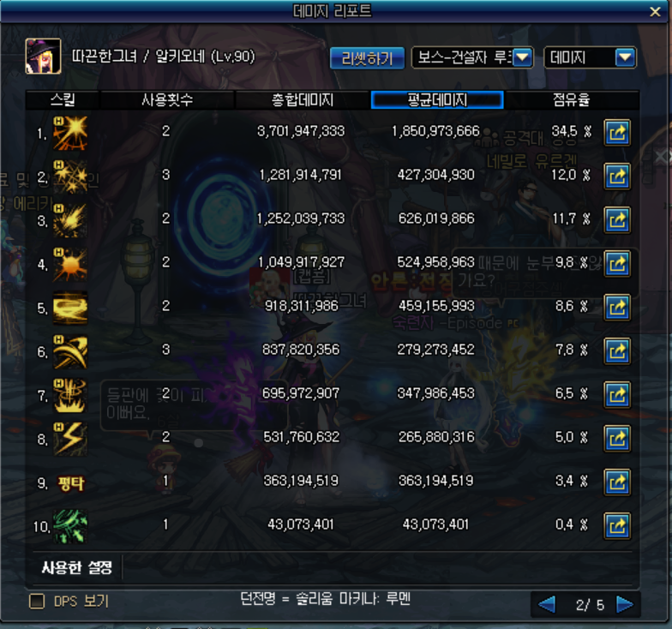Sort by 사용횟수 column header
Image resolution: width=672 pixels, height=629 pixels.
[167, 99]
